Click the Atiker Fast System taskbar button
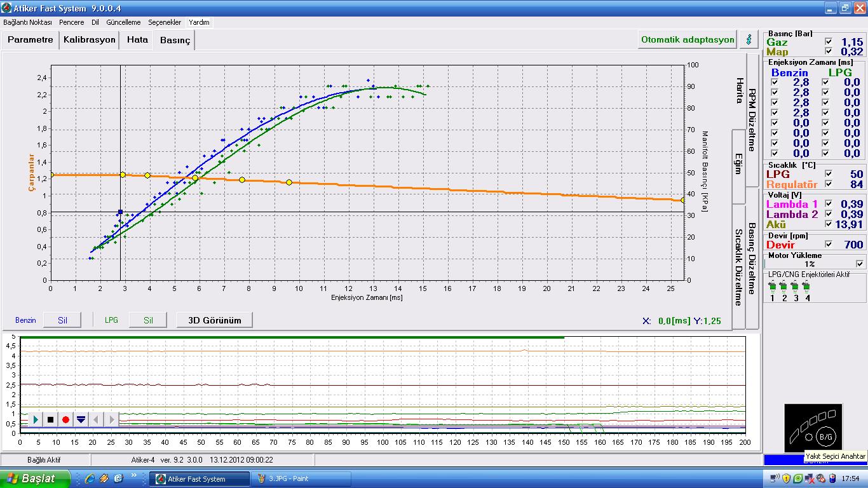868x488 pixels. (199, 479)
